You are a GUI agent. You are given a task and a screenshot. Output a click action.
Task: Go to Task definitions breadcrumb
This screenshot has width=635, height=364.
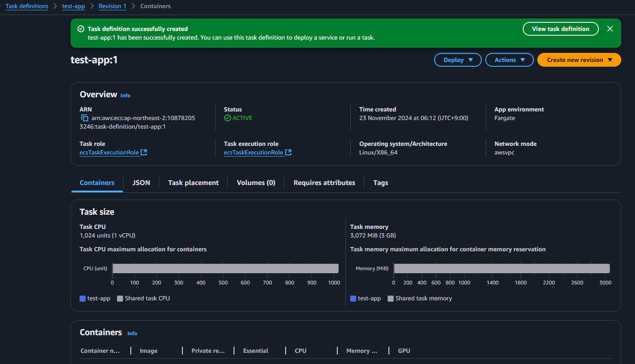point(27,6)
